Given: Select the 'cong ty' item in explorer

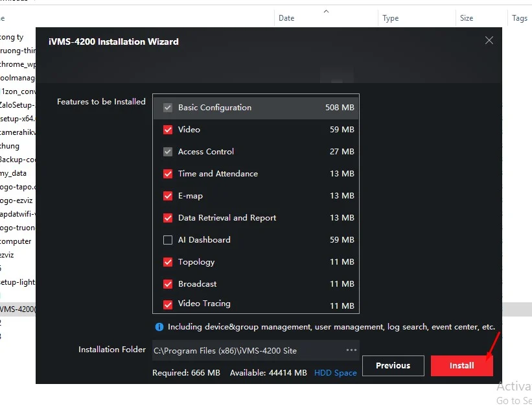Looking at the screenshot, I should coord(12,37).
